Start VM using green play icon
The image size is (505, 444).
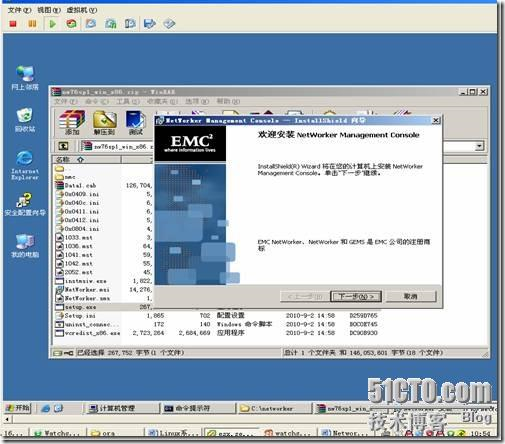[x=53, y=24]
